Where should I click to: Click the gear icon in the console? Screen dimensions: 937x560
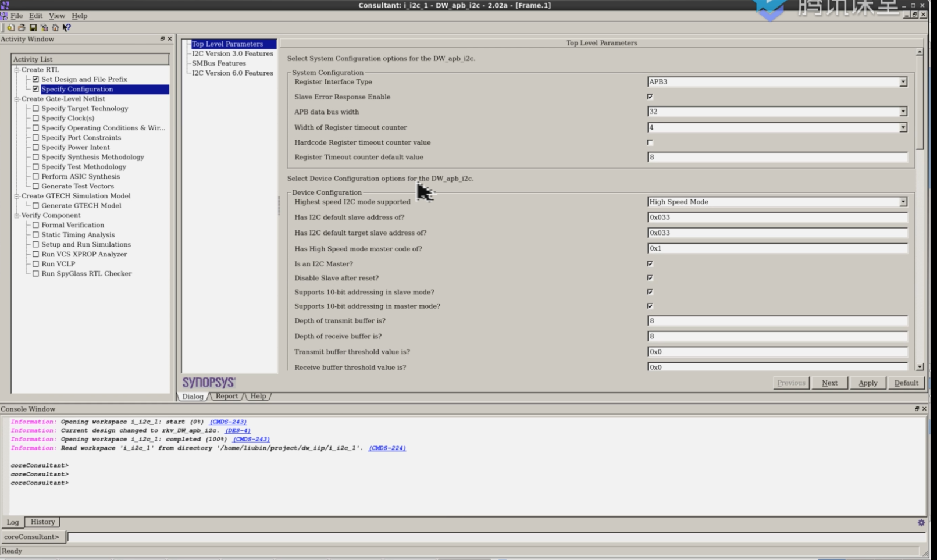pos(921,523)
